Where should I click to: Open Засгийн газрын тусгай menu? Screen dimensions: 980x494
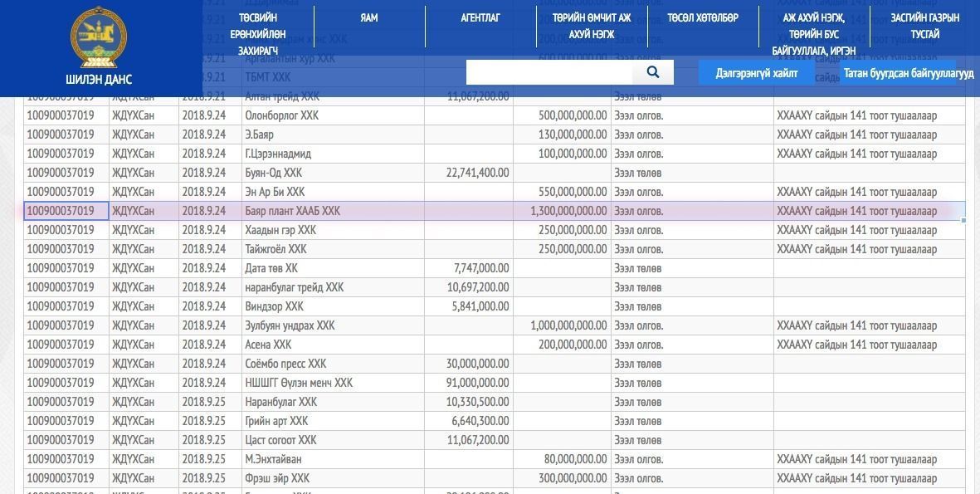pos(924,26)
